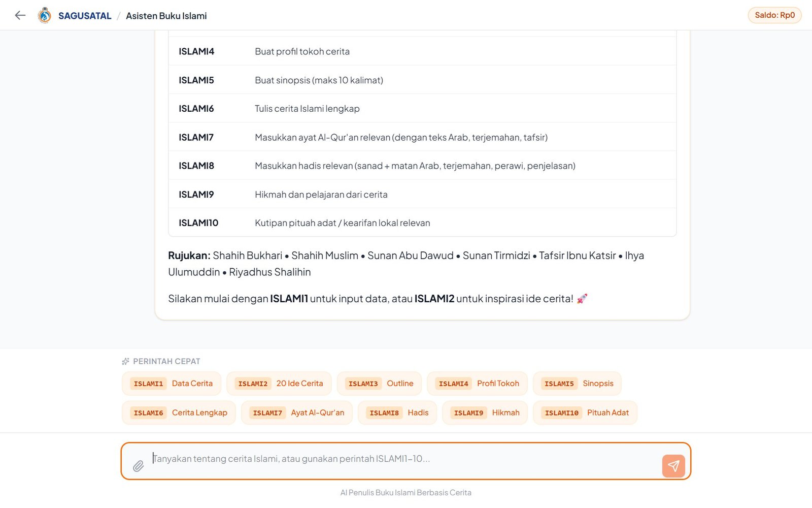Screen dimensions: 812x508
Task: Click the ISLAMI8 Hadis quick command
Action: [397, 412]
